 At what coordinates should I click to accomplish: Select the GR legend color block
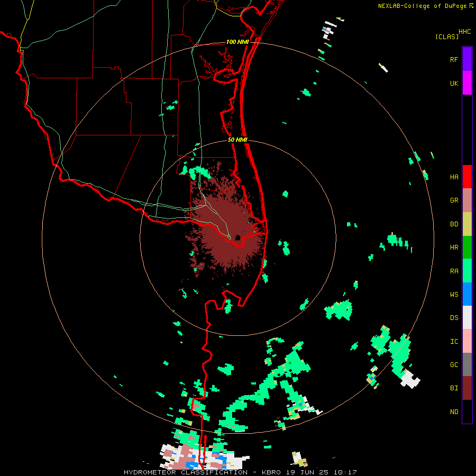[467, 200]
